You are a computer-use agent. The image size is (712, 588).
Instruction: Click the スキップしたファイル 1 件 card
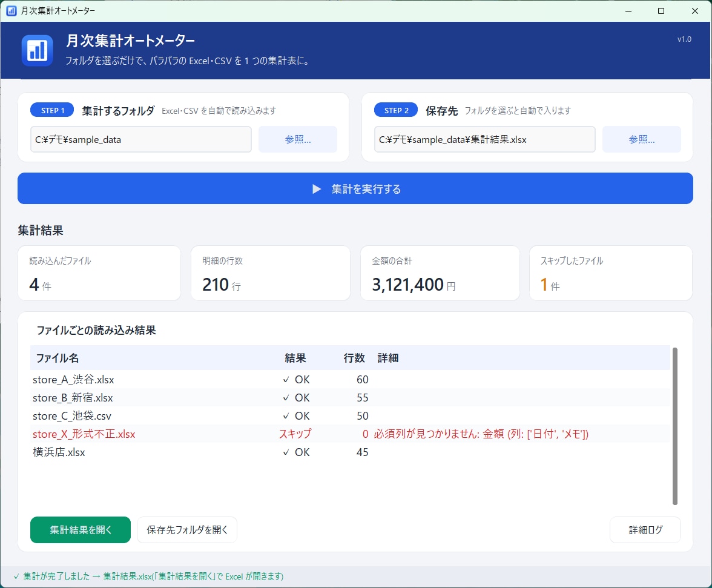pos(611,273)
